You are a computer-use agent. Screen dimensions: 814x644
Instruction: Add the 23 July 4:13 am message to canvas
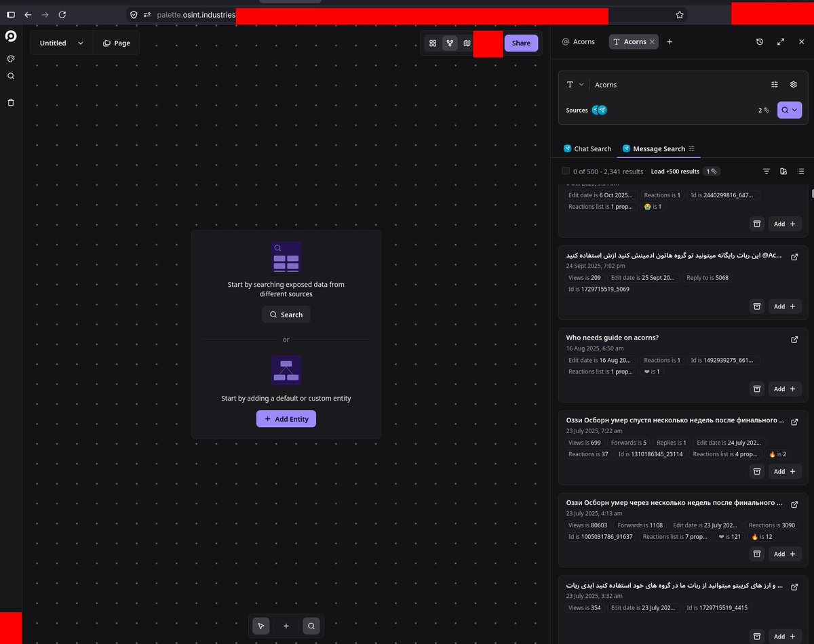click(x=786, y=554)
